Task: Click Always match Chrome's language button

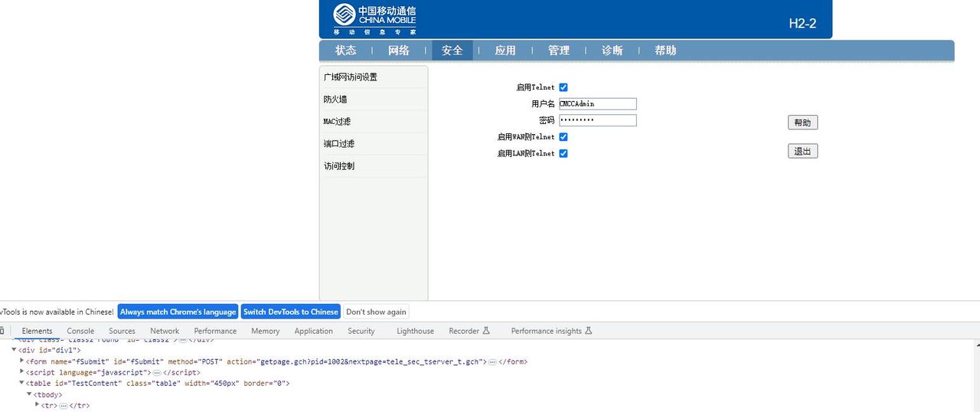Action: tap(178, 312)
